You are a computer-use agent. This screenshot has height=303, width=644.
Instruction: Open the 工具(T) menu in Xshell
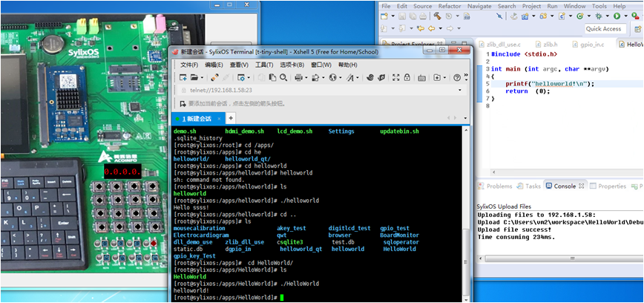[264, 65]
